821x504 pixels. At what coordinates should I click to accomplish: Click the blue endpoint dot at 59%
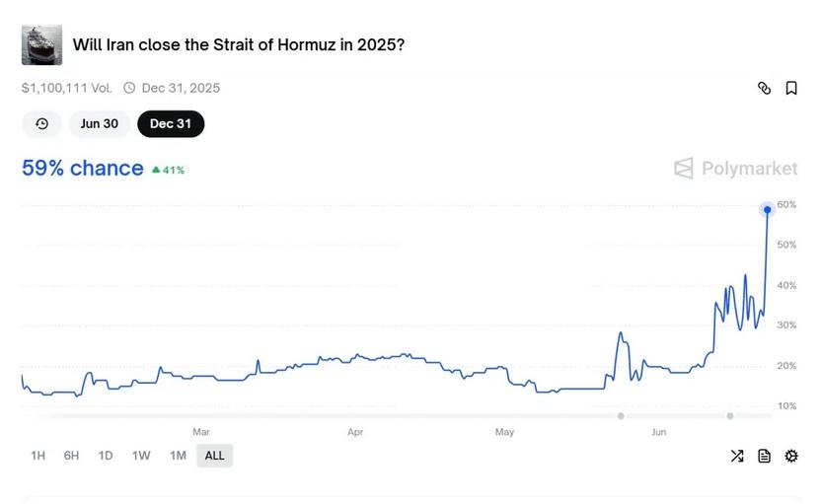click(x=767, y=210)
